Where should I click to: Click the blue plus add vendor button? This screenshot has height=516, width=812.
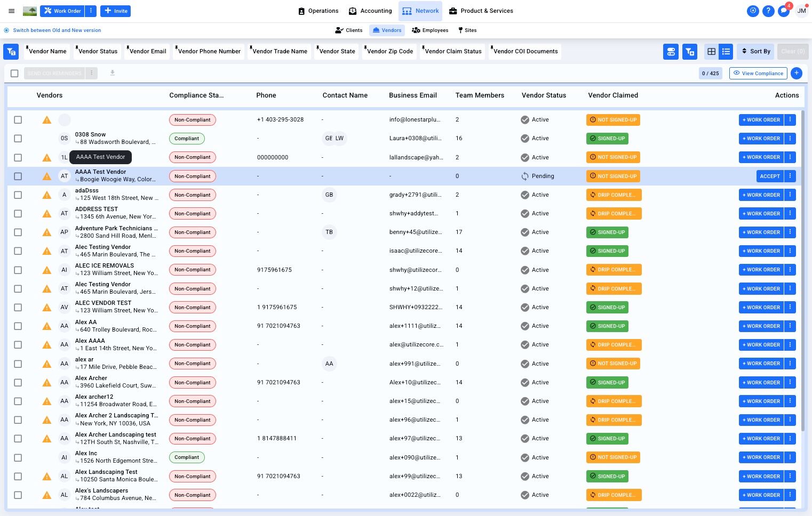click(797, 74)
